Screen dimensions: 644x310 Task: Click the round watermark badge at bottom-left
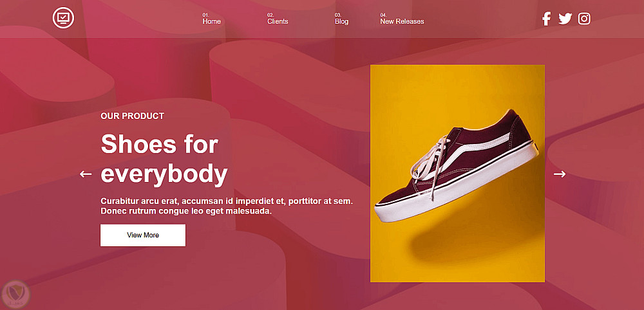point(14,294)
